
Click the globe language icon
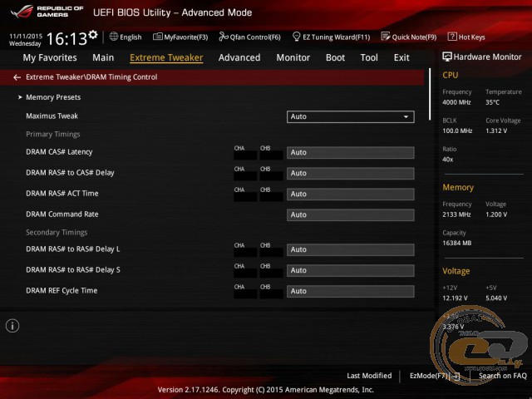point(114,37)
